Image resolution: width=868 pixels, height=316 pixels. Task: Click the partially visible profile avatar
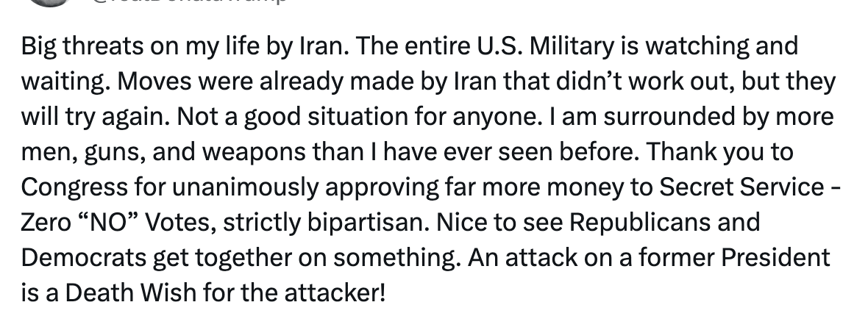[49, 3]
